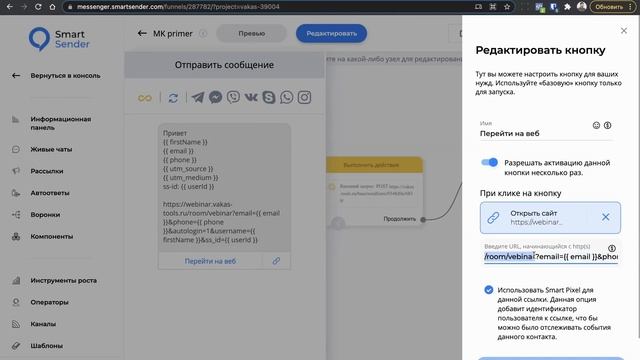Image resolution: width=640 pixels, height=360 pixels.
Task: Select the VK channel icon
Action: click(251, 97)
